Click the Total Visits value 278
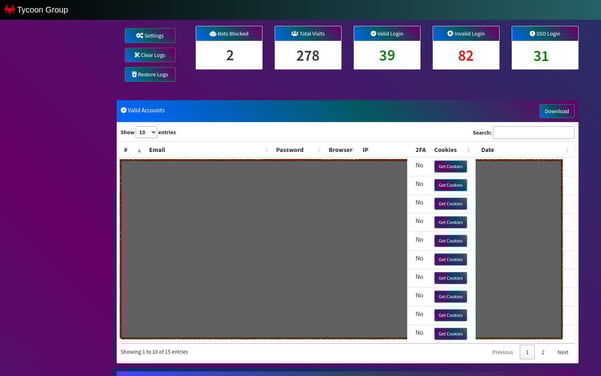Viewport: 601px width, 376px height. [308, 56]
